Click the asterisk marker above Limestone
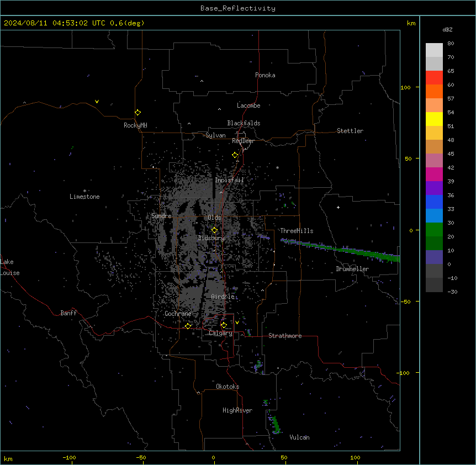 (84, 191)
